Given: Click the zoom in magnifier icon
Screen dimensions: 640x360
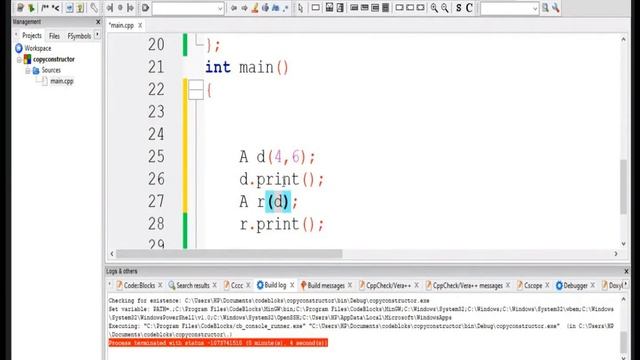Looking at the screenshot, I should pos(434,8).
